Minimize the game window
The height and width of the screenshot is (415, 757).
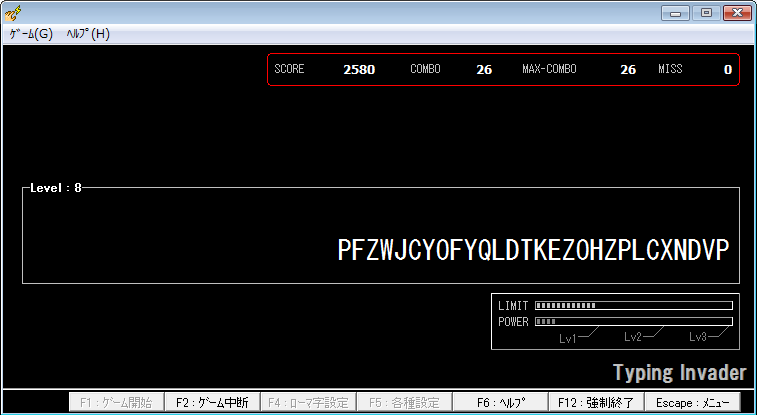(x=675, y=13)
